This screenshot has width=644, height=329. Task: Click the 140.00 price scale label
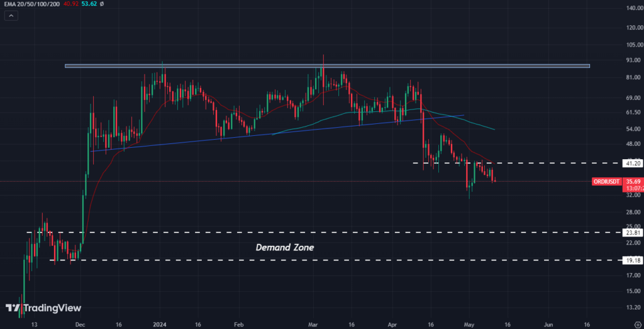click(x=634, y=8)
